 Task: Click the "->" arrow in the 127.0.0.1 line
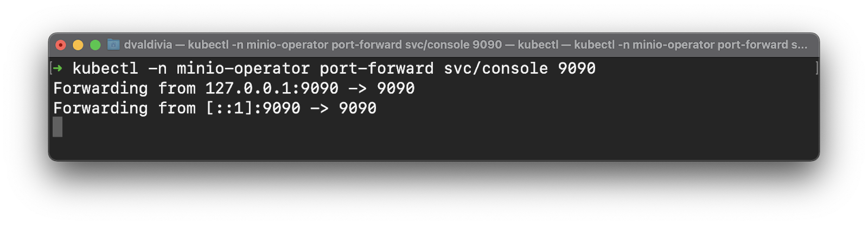click(358, 88)
